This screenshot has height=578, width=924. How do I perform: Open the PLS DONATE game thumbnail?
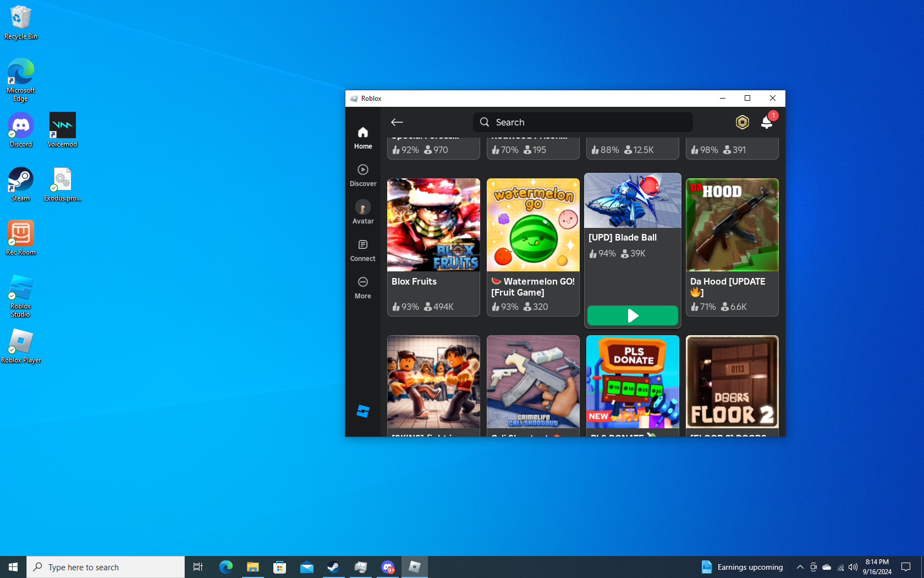click(632, 382)
